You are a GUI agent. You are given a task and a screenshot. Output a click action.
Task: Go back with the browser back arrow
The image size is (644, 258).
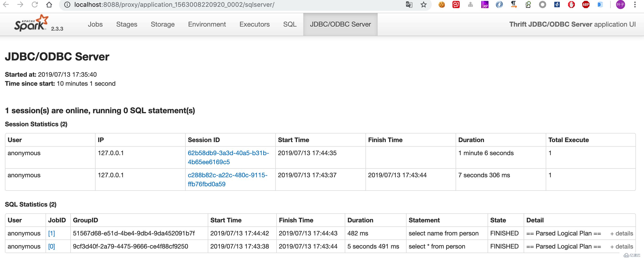tap(6, 5)
